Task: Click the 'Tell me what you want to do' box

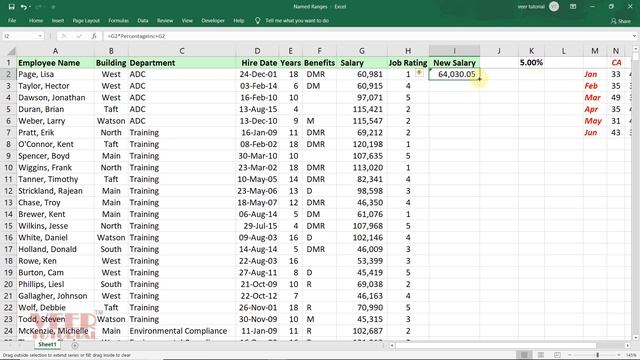Action: [x=297, y=20]
